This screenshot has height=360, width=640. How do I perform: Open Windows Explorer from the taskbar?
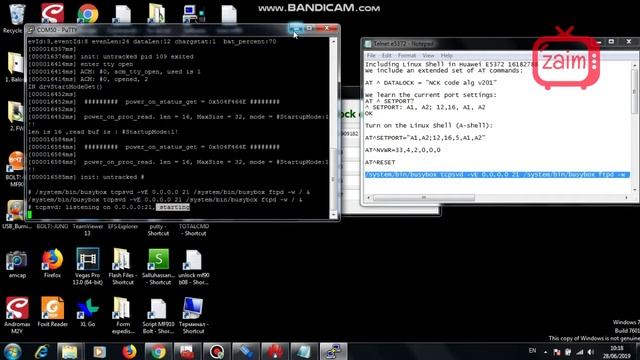(70, 351)
